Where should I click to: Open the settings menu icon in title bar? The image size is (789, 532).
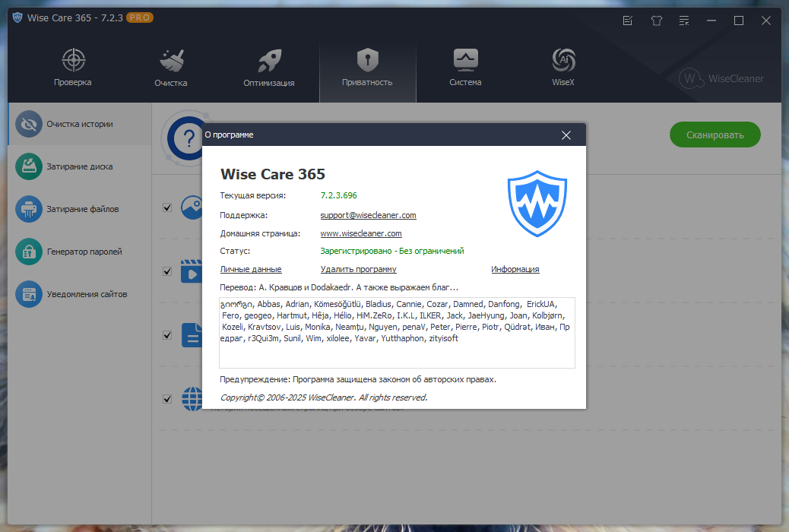pyautogui.click(x=684, y=21)
